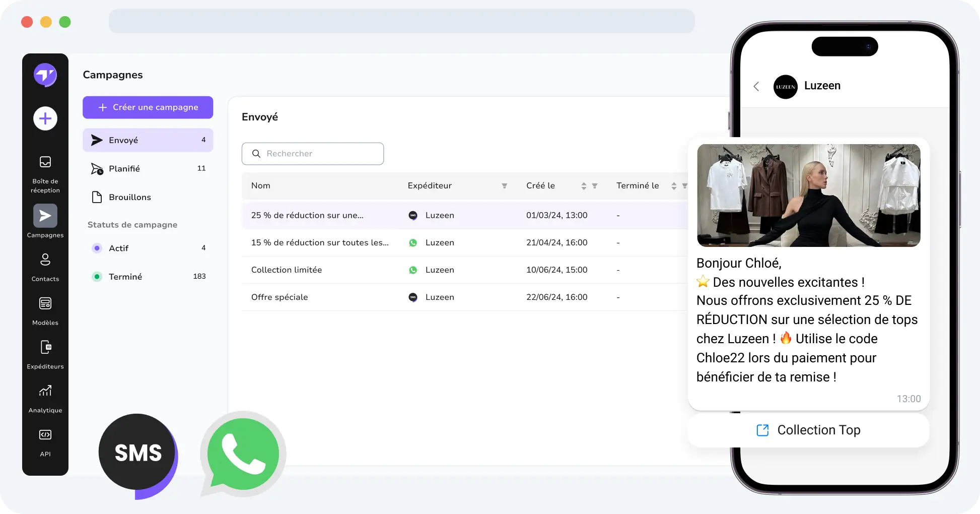
Task: Click the browser address bar
Action: point(402,21)
